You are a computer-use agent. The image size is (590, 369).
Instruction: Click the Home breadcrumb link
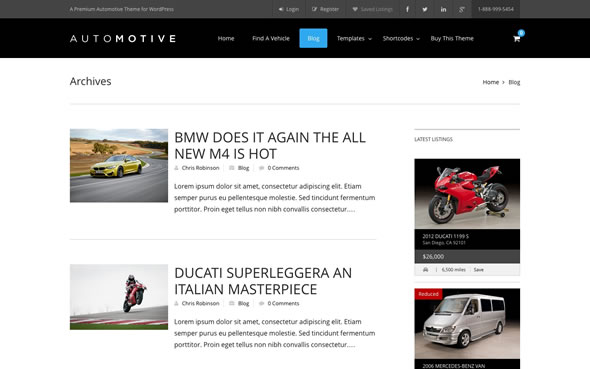tap(491, 82)
